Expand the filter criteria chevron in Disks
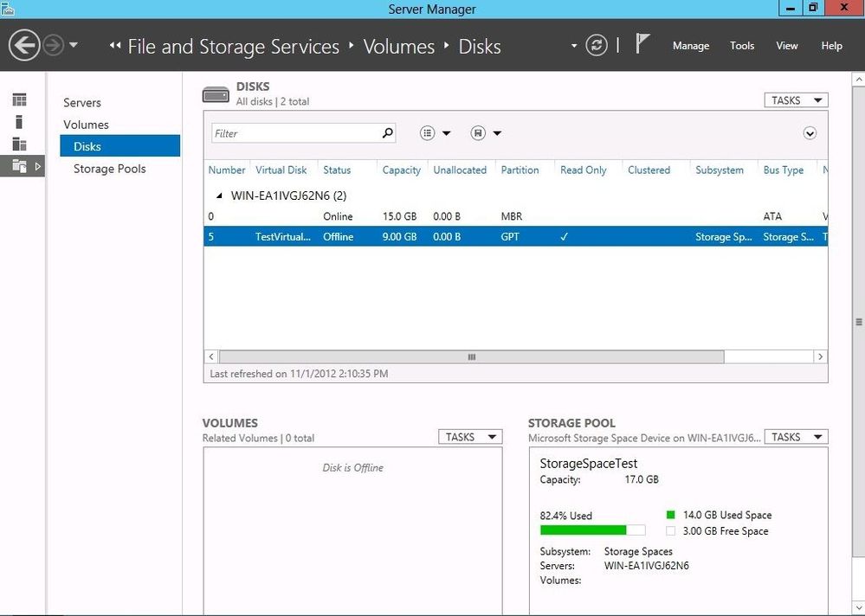Image resolution: width=865 pixels, height=616 pixels. [x=810, y=133]
